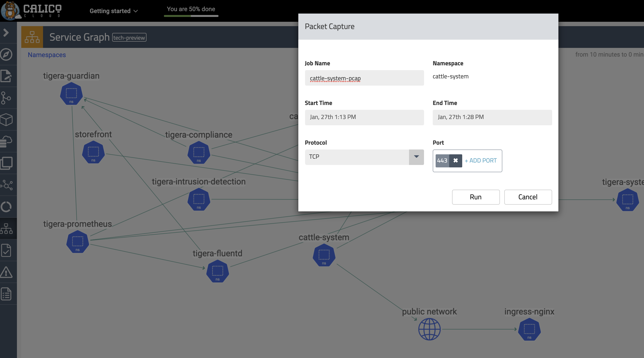Click the End Time field

tap(492, 118)
